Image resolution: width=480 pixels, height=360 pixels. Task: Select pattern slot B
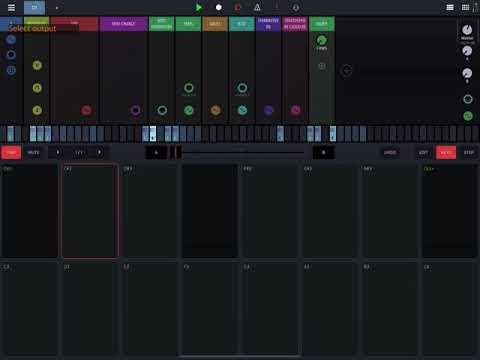[323, 152]
